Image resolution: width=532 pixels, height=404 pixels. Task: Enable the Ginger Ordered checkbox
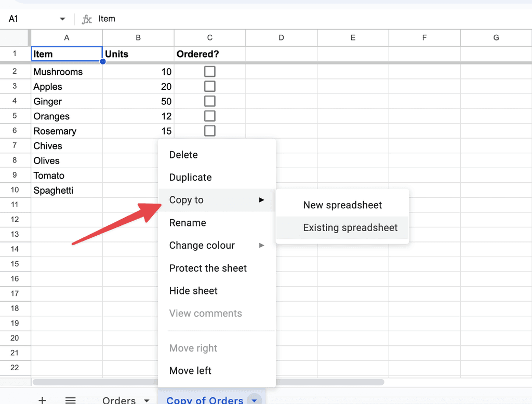(x=209, y=101)
